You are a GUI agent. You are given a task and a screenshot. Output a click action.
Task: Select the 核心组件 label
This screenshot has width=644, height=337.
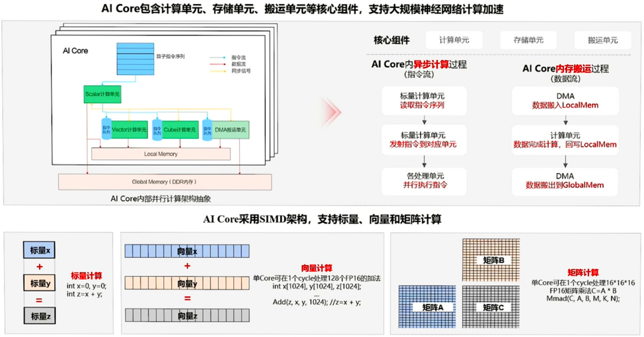[391, 40]
